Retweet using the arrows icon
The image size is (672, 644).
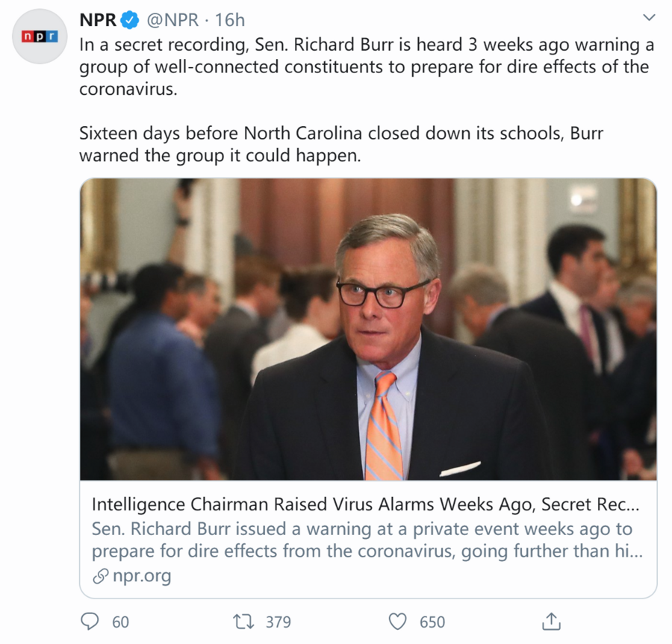pyautogui.click(x=244, y=621)
